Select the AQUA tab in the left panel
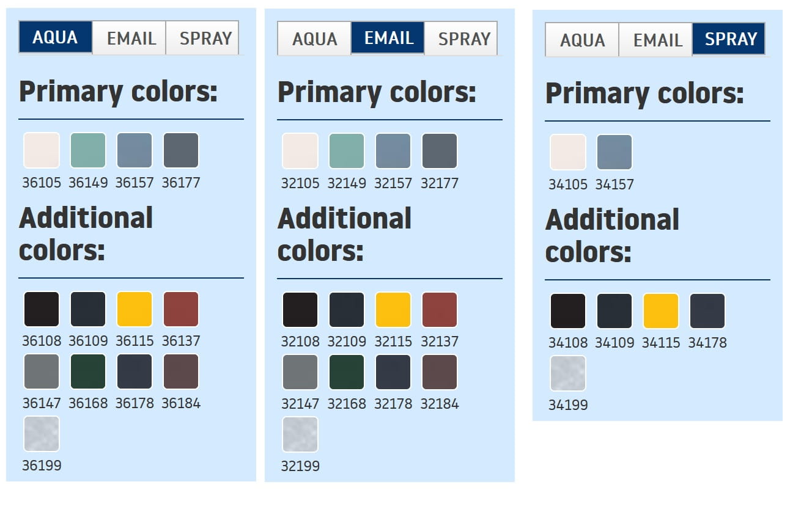Screen dimensions: 812x512 [56, 37]
